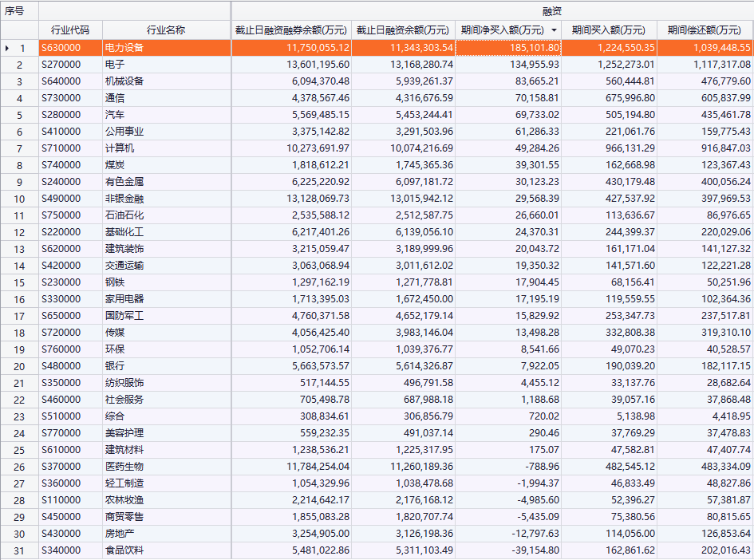Select the 计算机 industry row
This screenshot has height=560, width=754.
pyautogui.click(x=119, y=148)
